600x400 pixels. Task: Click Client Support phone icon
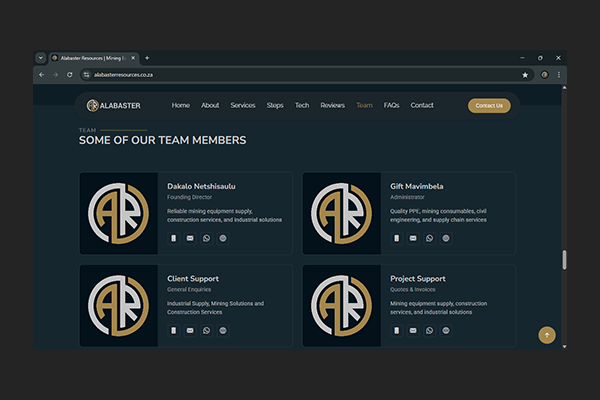173,330
